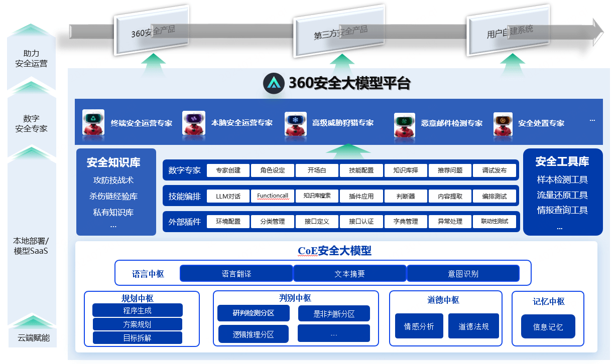Select the 恶意邮件检测专家 robot icon

pos(404,124)
